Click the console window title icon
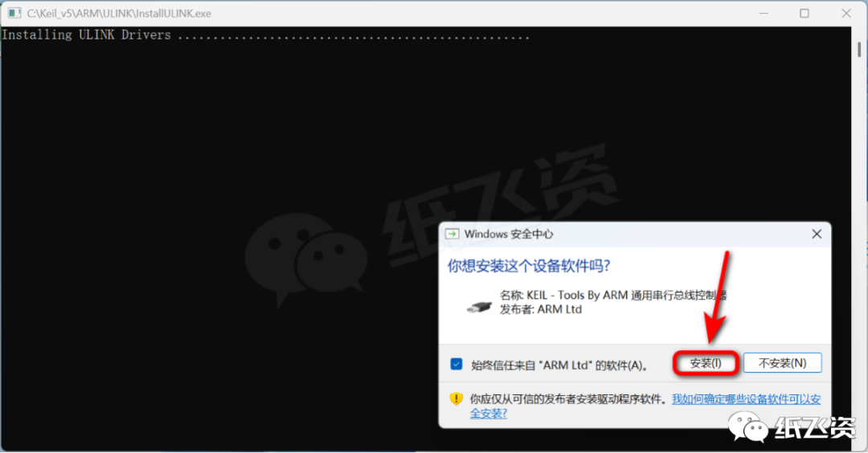Screen dimensions: 868x453 click(14, 13)
